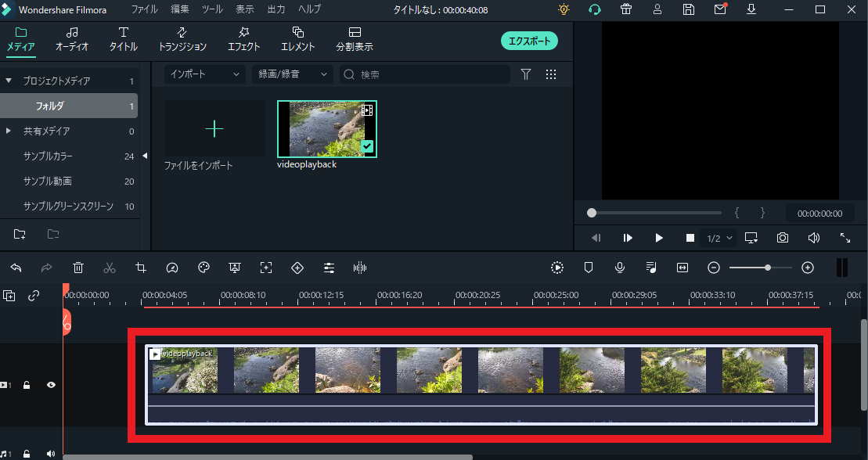
Task: Take a snapshot with camera icon
Action: click(x=782, y=238)
